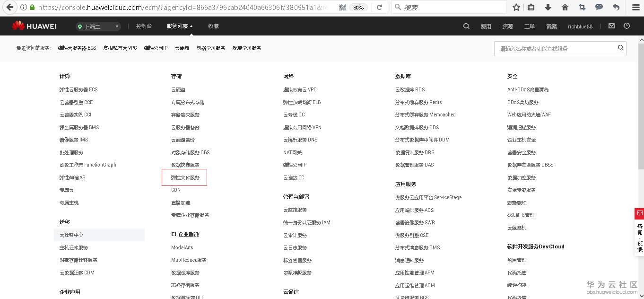This screenshot has height=299, width=644.
Task: Open the 收藏 menu item
Action: pyautogui.click(x=213, y=26)
